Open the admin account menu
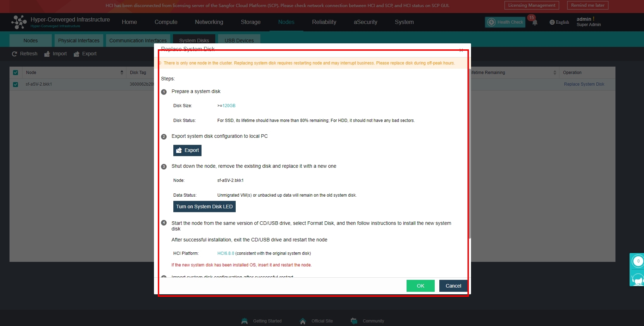This screenshot has height=326, width=644. tap(588, 22)
